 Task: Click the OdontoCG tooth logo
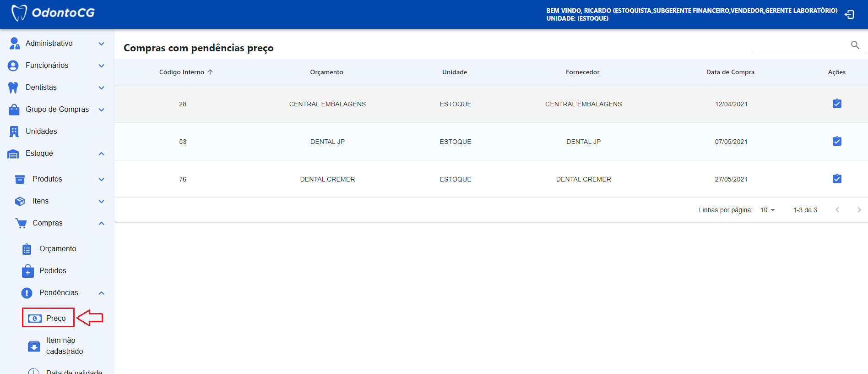19,13
